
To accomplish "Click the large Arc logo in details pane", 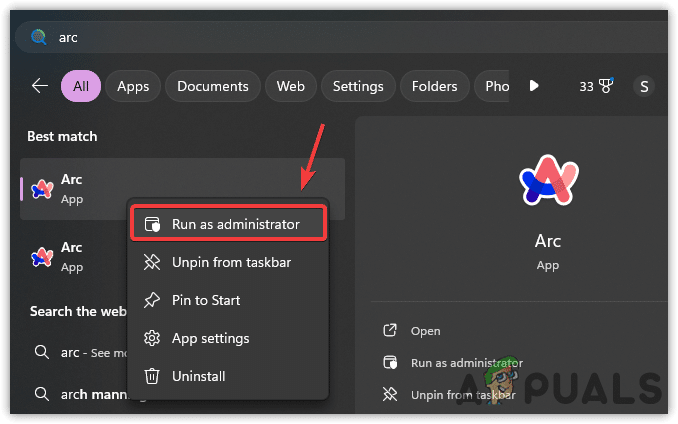I will [547, 183].
